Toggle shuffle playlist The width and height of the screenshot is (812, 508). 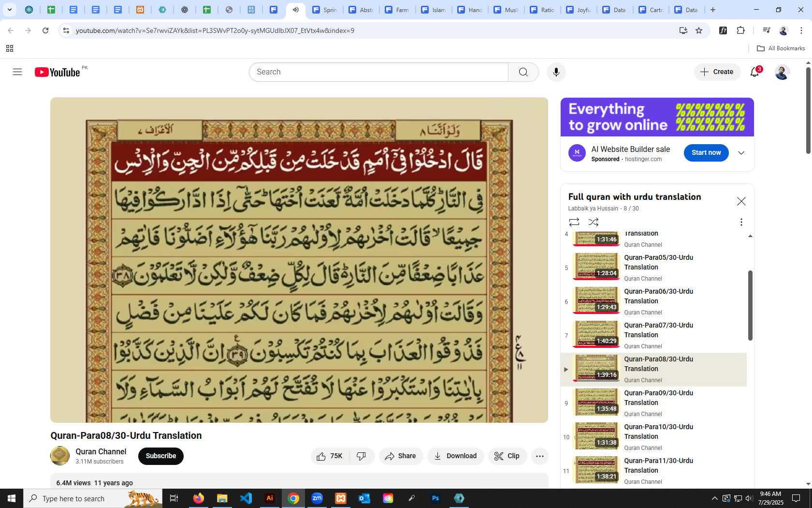tap(594, 222)
